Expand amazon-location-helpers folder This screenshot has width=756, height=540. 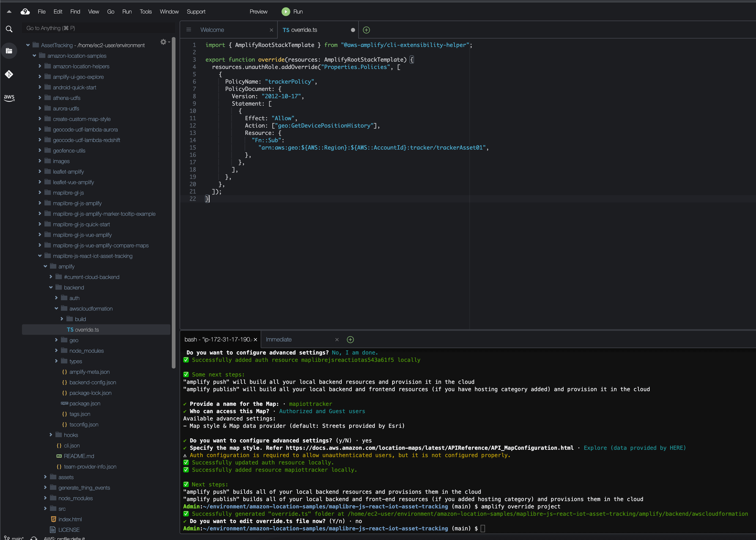pyautogui.click(x=40, y=66)
